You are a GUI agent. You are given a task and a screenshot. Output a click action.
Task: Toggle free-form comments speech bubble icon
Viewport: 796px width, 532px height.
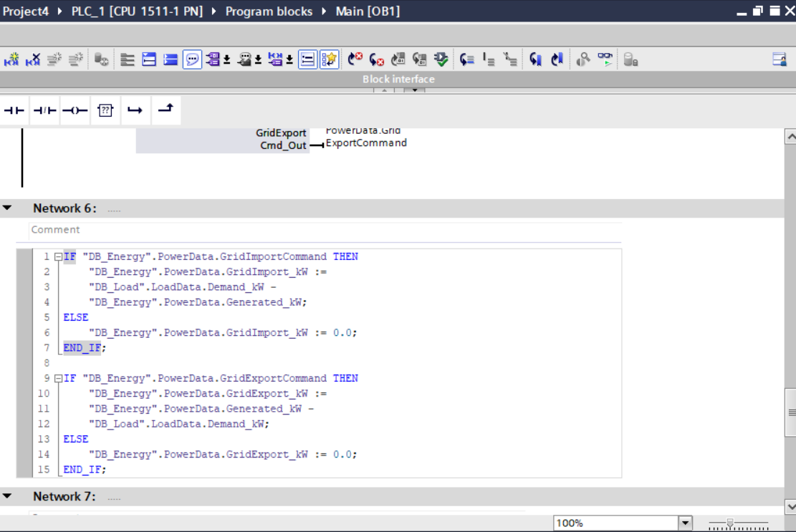(x=193, y=59)
